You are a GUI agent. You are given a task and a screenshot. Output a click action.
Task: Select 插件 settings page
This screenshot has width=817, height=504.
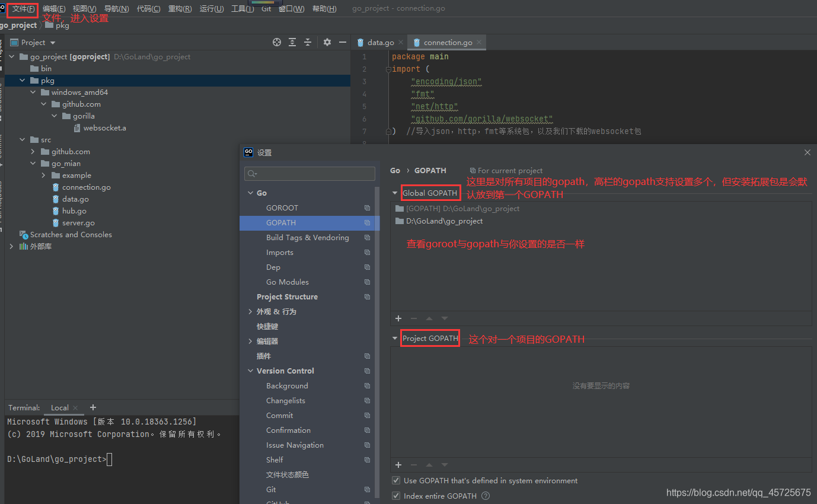coord(264,356)
